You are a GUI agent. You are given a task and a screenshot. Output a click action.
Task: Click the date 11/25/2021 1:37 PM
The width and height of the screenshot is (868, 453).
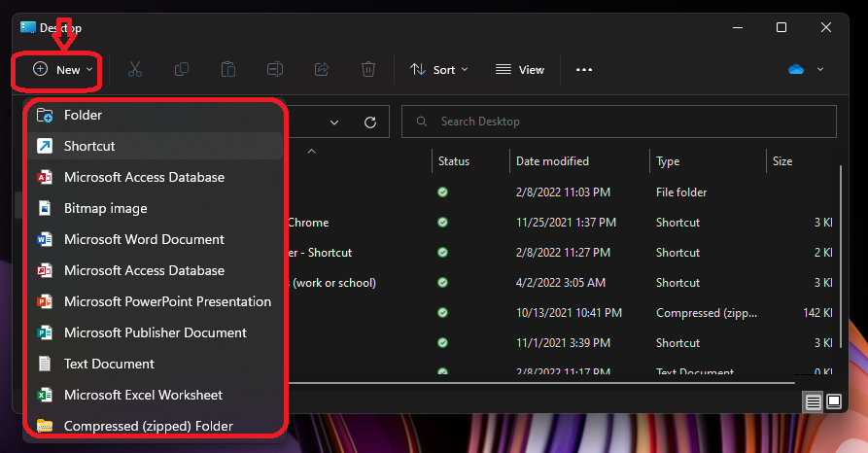pos(566,222)
